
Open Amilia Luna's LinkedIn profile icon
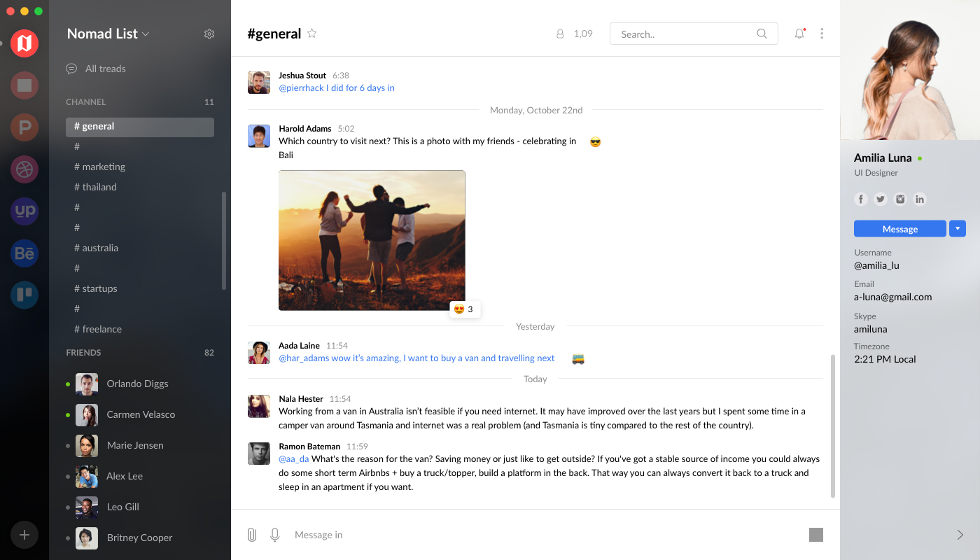[x=920, y=199]
